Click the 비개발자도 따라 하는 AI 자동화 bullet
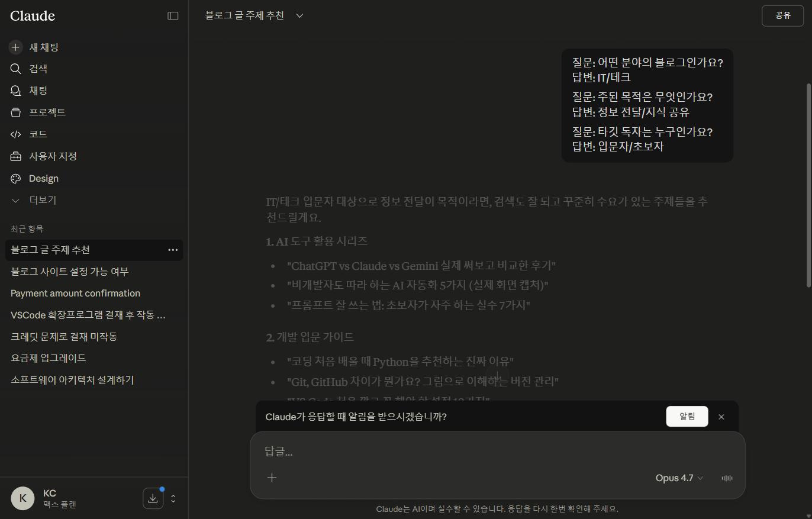This screenshot has height=519, width=812. [x=418, y=285]
